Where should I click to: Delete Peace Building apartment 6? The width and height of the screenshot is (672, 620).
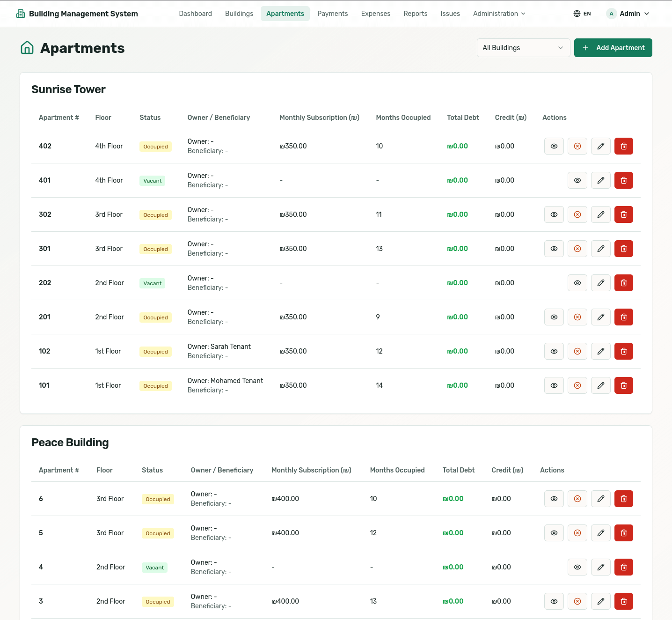pos(623,499)
